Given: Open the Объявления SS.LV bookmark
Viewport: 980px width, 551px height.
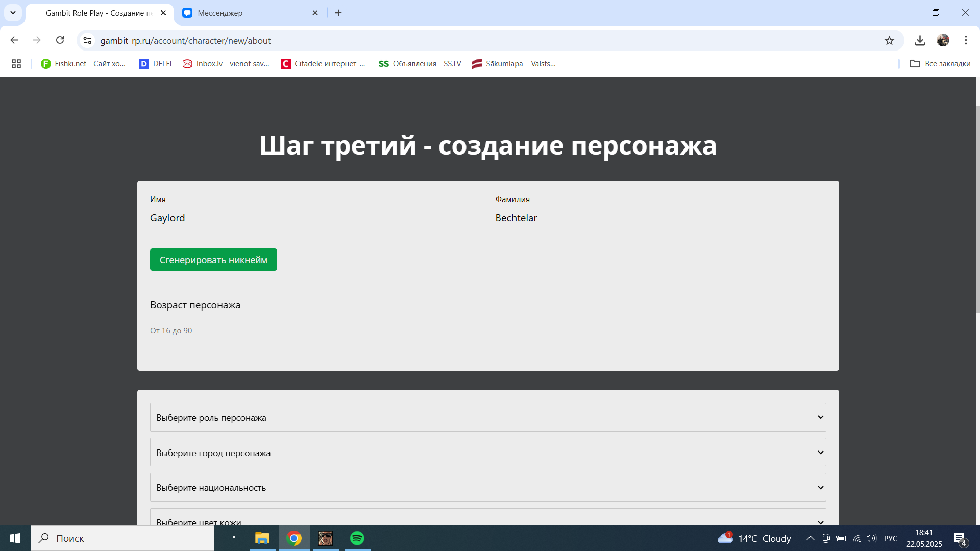Looking at the screenshot, I should [x=420, y=64].
